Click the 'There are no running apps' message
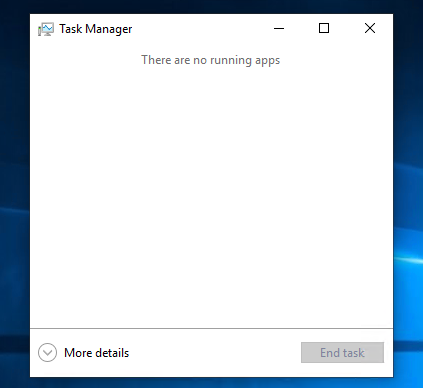423x388 pixels. click(211, 60)
